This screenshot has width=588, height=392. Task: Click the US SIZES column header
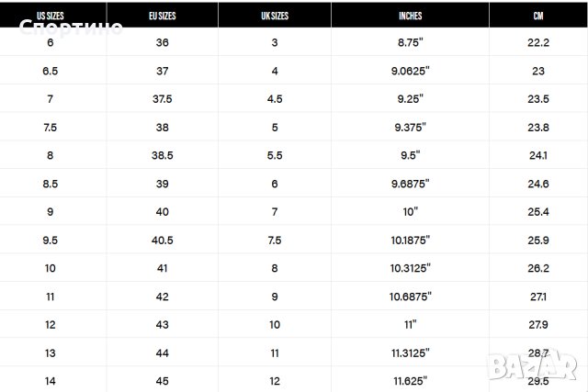point(50,16)
